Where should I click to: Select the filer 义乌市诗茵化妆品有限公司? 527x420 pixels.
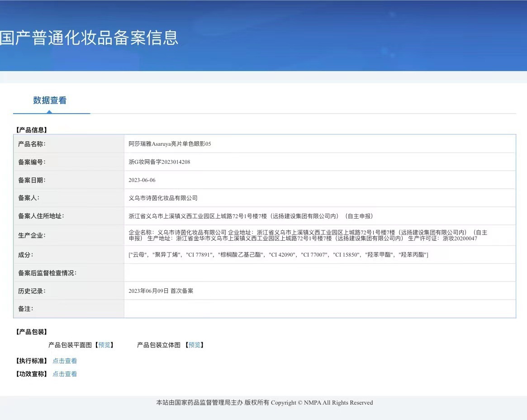pyautogui.click(x=163, y=198)
